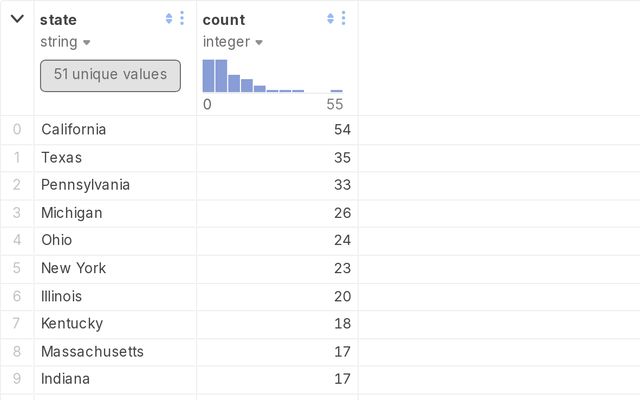The image size is (640, 400).
Task: Click the Massachusetts state cell
Action: tap(93, 352)
